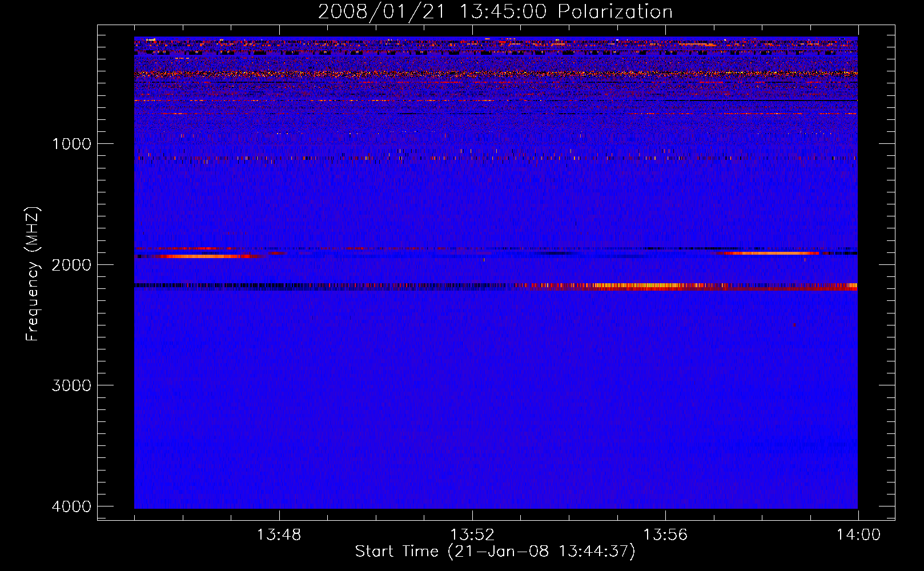
Task: Select the '3000' frequency axis label
Action: tap(71, 385)
